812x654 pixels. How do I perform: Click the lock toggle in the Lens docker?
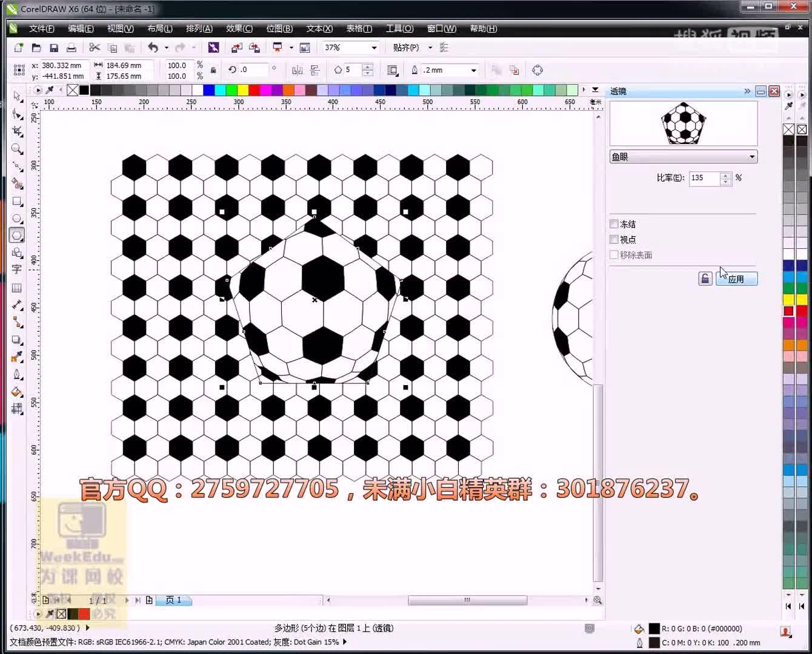coord(705,278)
